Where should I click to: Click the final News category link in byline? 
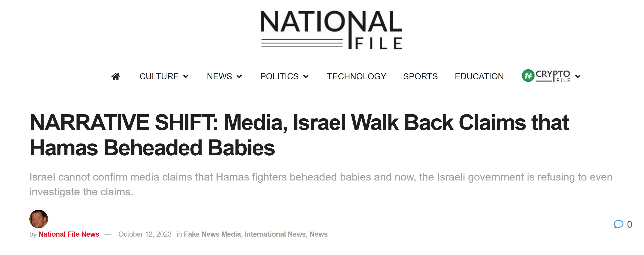click(319, 234)
